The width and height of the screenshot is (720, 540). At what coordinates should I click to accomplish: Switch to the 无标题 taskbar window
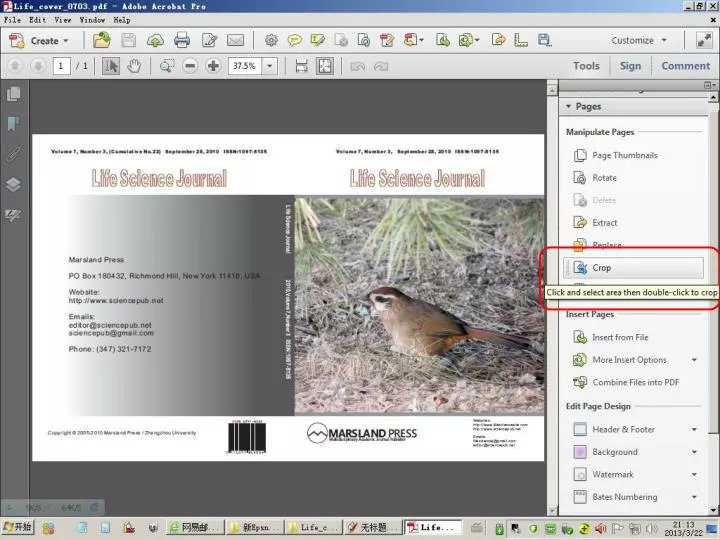(373, 527)
